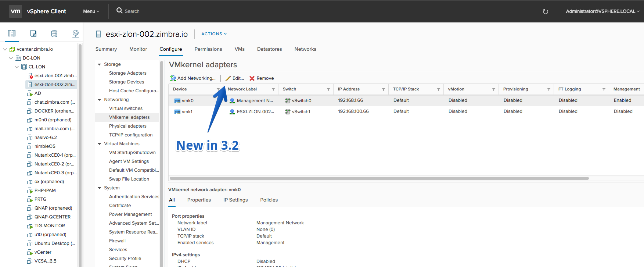Viewport: 644px width, 267px height.
Task: Select the TIG-MONITOR VM in tree
Action: [x=50, y=226]
